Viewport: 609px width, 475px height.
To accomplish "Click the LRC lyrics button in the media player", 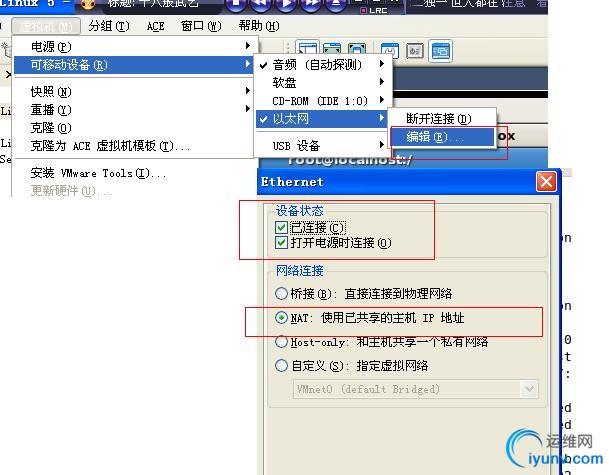I will point(374,10).
